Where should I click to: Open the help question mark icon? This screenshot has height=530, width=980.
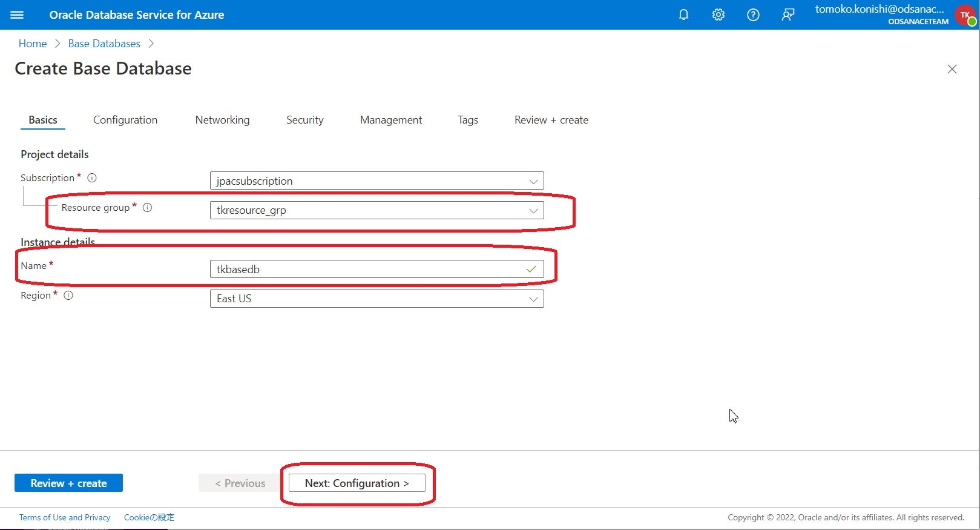[753, 15]
